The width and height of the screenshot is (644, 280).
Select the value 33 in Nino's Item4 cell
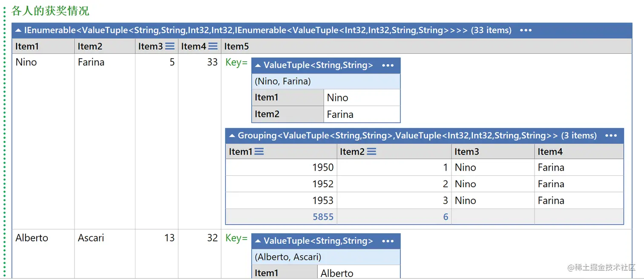(x=213, y=62)
